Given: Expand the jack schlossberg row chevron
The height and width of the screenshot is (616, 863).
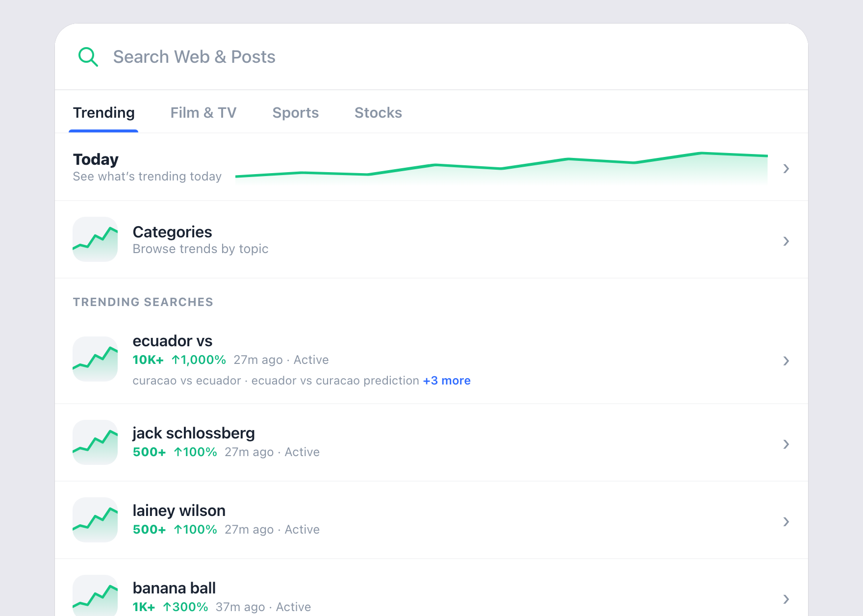Looking at the screenshot, I should click(x=786, y=444).
